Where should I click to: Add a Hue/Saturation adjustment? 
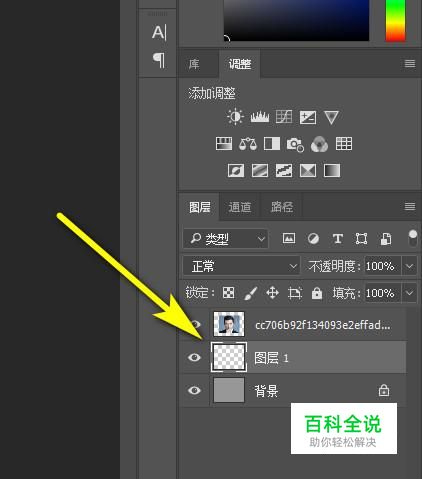click(224, 144)
